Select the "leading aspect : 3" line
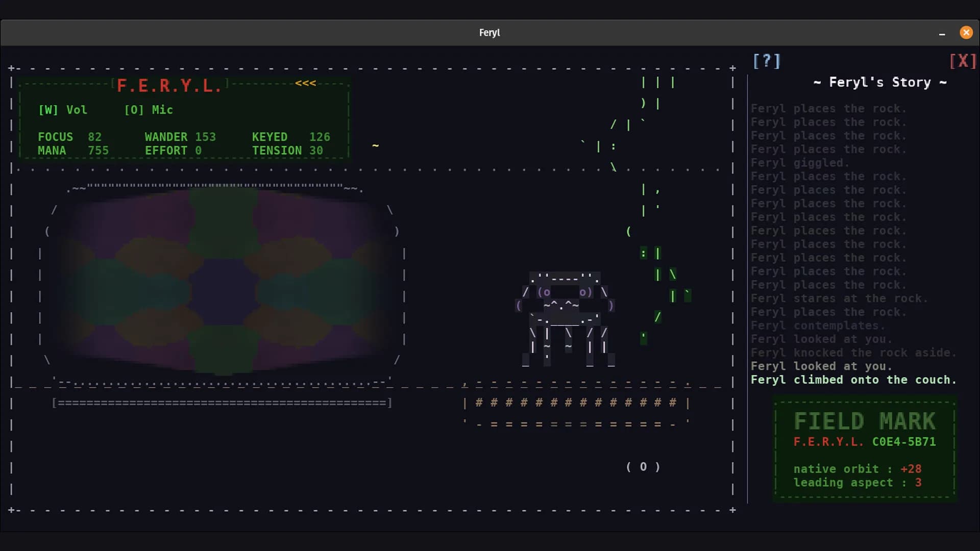Viewport: 980px width, 551px height. [857, 483]
